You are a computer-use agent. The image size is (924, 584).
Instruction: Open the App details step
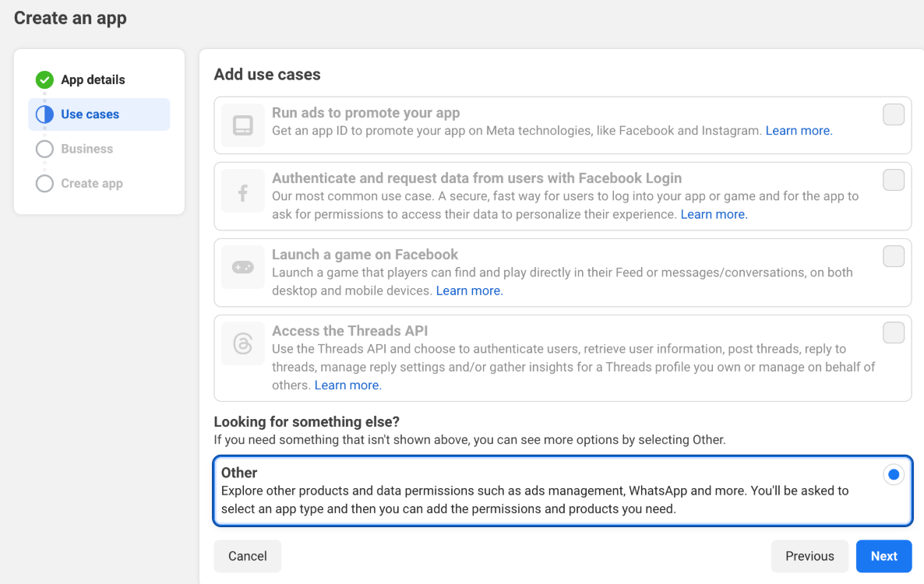[93, 79]
